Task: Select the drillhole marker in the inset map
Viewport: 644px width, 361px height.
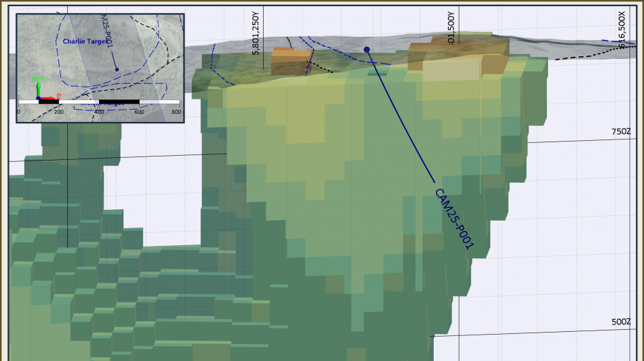Action: click(x=117, y=69)
